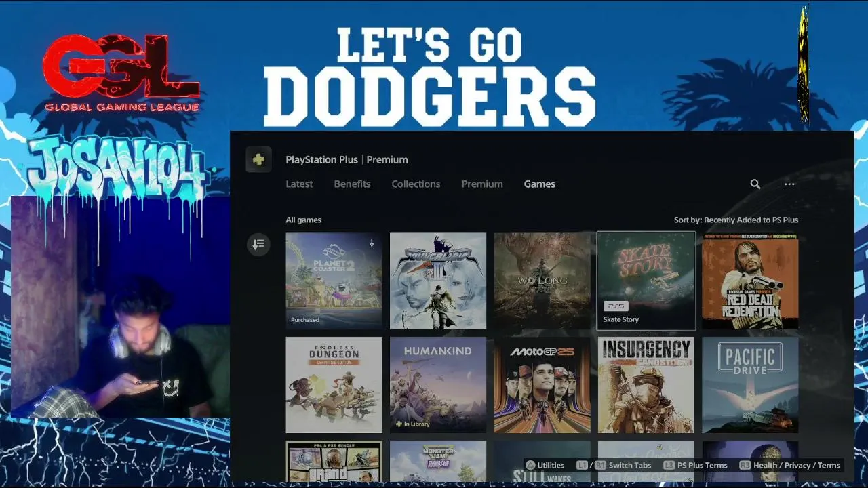This screenshot has height=488, width=868.
Task: Open the Grand Theft Auto bundle tile
Action: coord(334,461)
